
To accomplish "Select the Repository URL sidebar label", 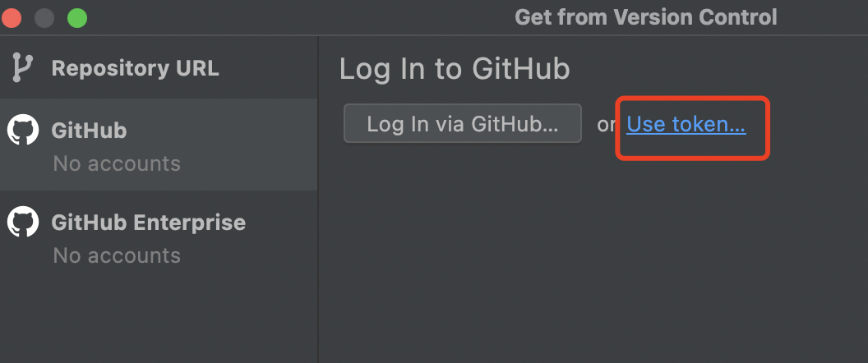I will click(x=135, y=68).
